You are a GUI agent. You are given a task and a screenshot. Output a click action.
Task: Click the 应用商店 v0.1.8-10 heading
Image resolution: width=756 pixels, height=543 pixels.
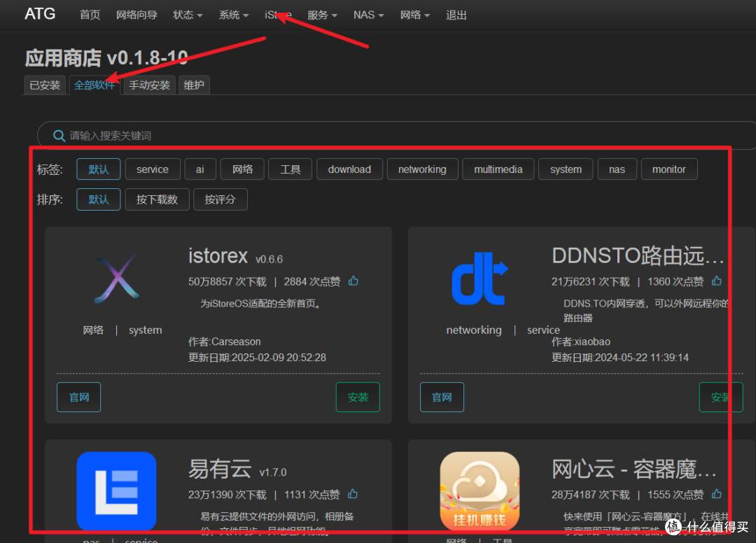pos(106,58)
